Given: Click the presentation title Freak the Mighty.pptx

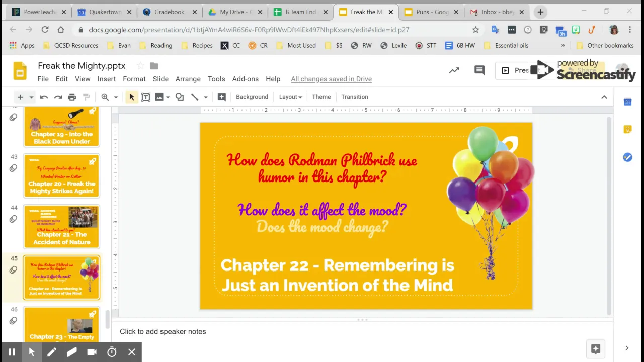Looking at the screenshot, I should click(82, 66).
